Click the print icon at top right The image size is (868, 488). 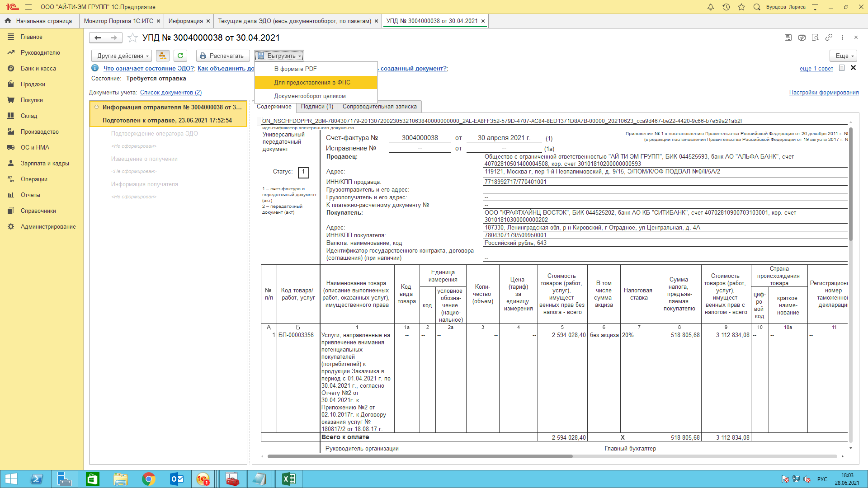point(802,38)
